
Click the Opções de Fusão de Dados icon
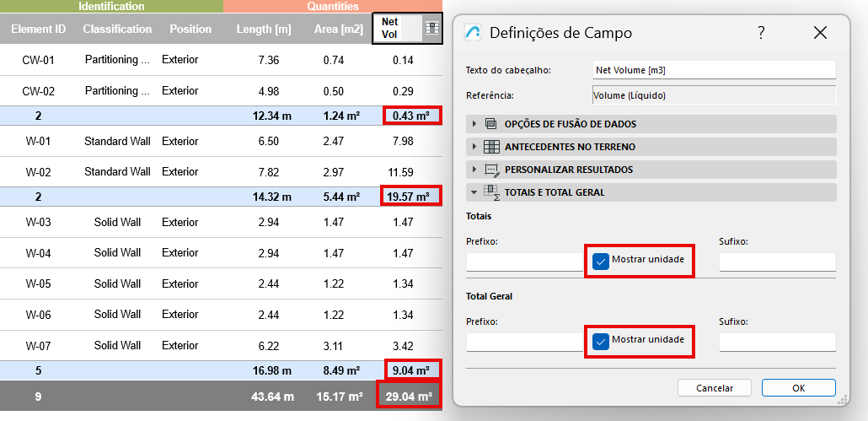click(x=492, y=124)
